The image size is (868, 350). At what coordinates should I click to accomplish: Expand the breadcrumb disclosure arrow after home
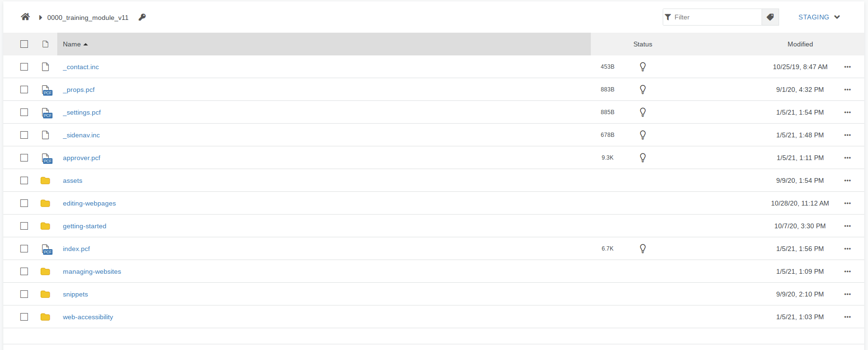point(40,17)
